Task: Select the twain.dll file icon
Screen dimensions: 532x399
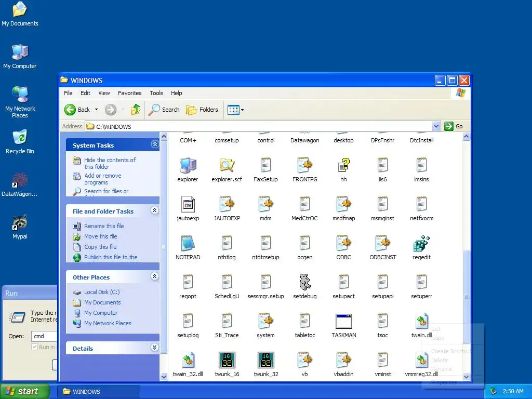Action: point(421,321)
